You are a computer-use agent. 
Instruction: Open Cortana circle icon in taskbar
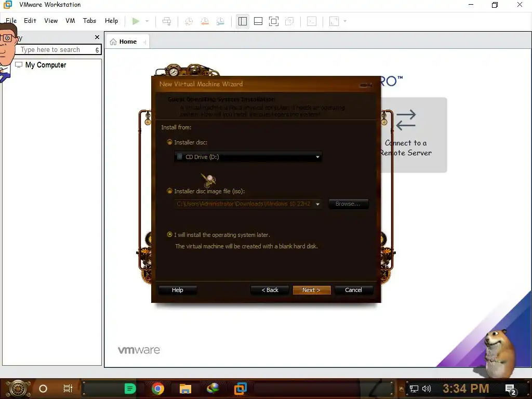pos(43,389)
